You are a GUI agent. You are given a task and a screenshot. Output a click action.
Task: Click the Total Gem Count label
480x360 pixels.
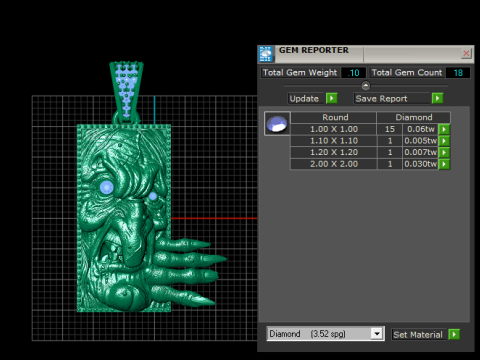coord(407,73)
